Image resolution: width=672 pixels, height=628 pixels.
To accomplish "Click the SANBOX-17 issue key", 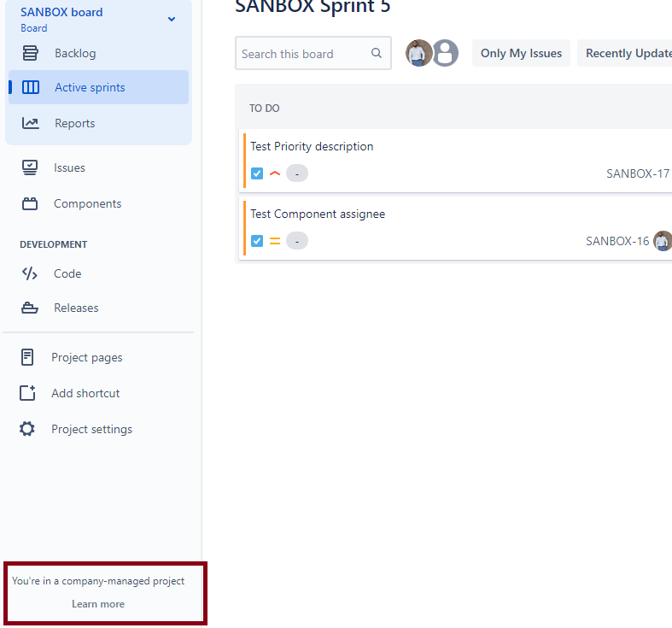I will click(638, 173).
